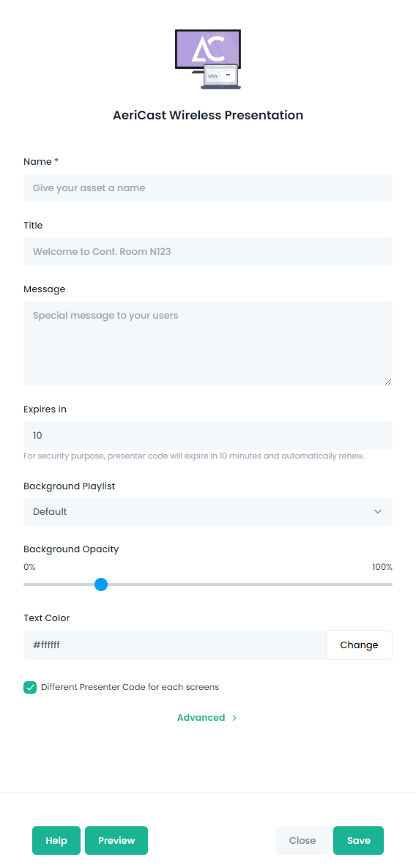Click the Help button

pyautogui.click(x=56, y=840)
